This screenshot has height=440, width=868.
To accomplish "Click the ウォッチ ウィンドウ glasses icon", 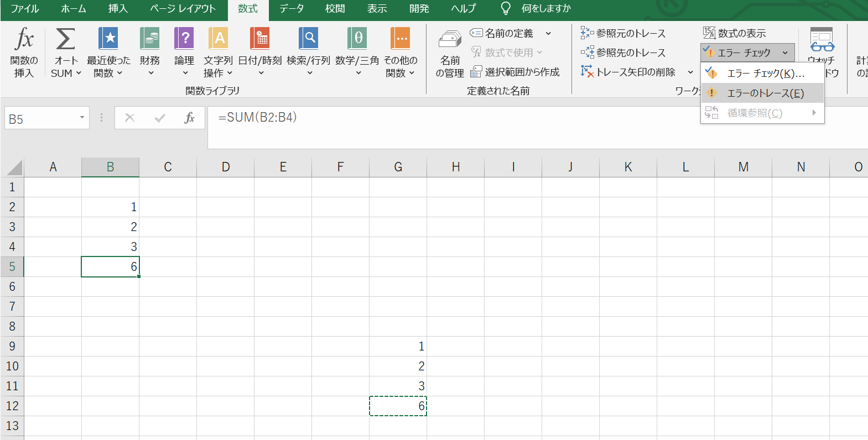I will (x=822, y=40).
